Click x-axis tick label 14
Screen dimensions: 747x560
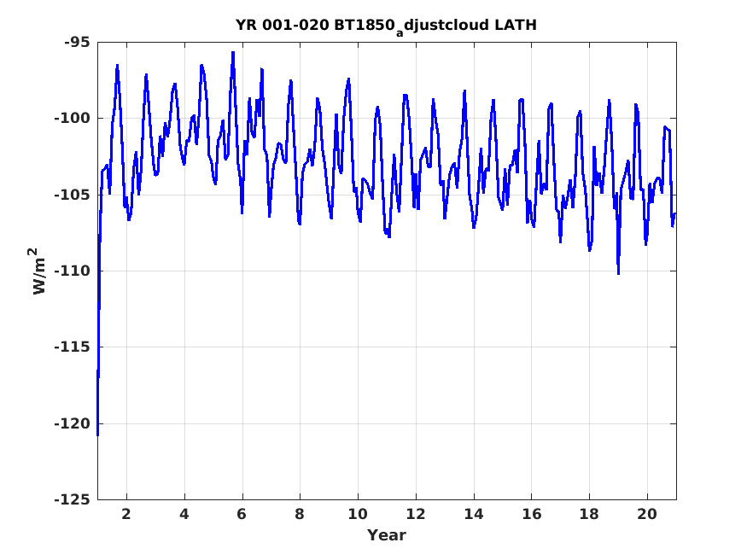click(474, 514)
